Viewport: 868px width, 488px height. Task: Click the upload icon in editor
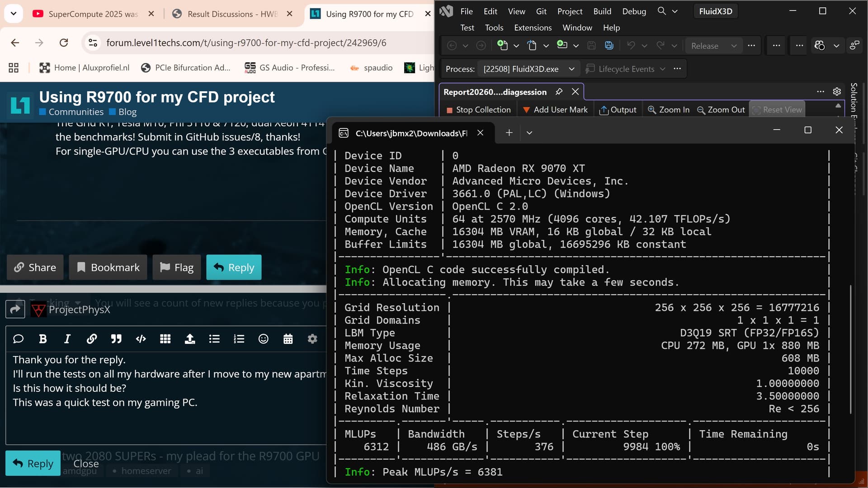tap(190, 339)
